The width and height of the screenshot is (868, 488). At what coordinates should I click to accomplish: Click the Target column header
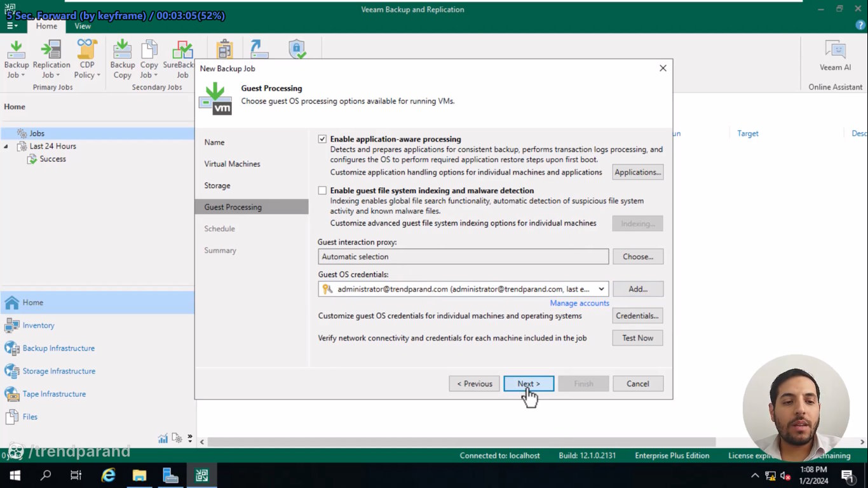(748, 133)
